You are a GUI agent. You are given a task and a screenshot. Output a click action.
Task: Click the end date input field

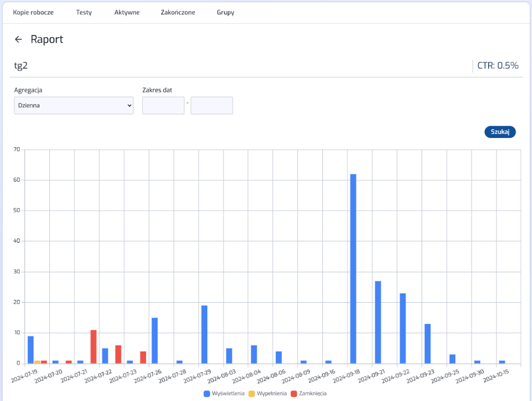point(211,105)
